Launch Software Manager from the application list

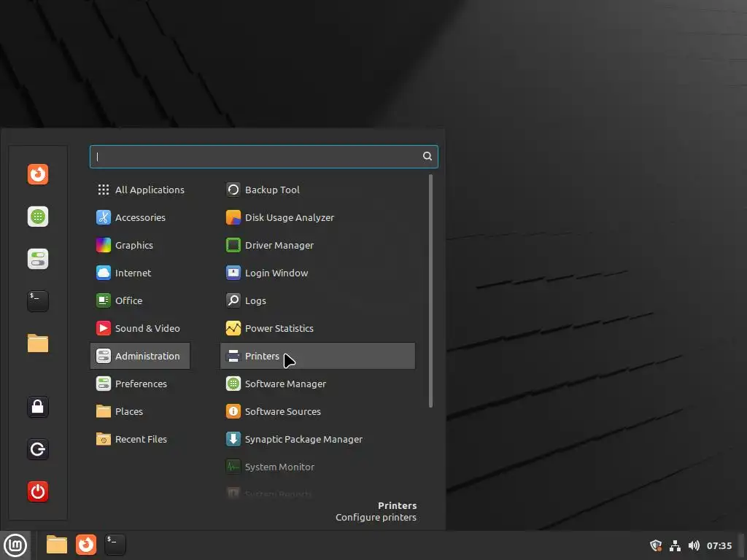coord(318,384)
